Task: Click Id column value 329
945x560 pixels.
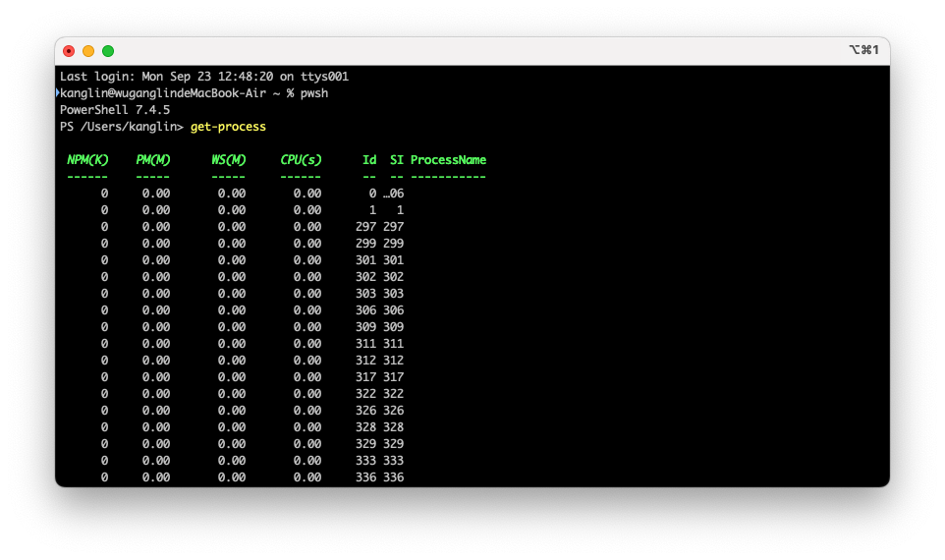Action: tap(365, 444)
